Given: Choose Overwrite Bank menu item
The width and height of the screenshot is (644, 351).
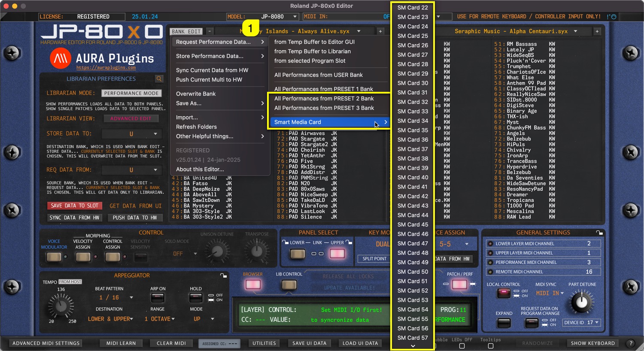Looking at the screenshot, I should tap(196, 94).
